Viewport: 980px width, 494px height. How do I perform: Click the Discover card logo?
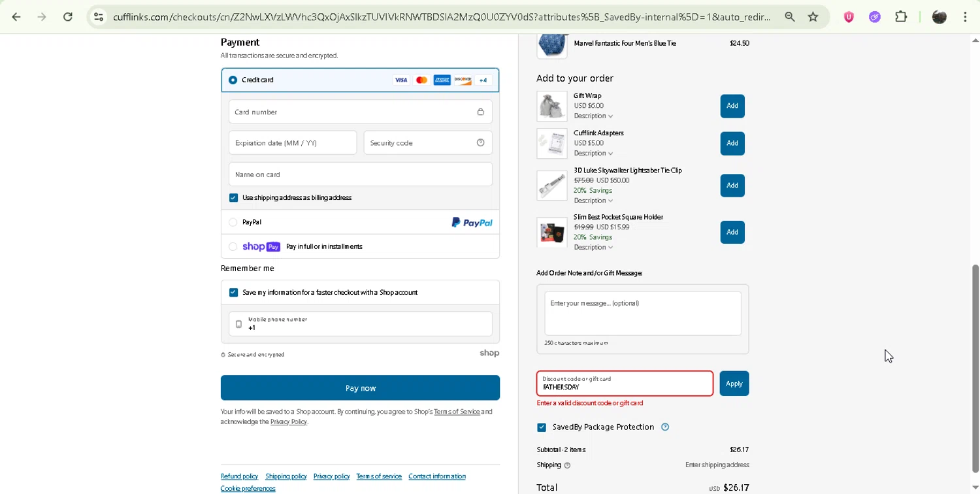click(x=463, y=80)
